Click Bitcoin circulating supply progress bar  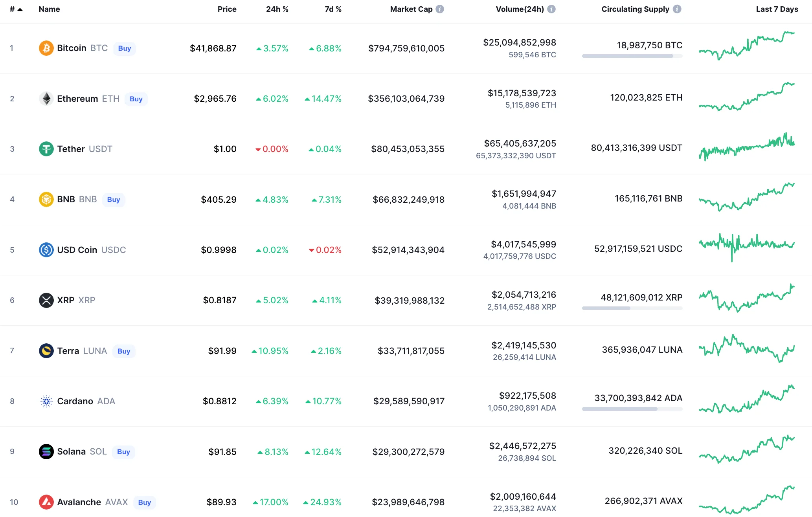pyautogui.click(x=632, y=56)
